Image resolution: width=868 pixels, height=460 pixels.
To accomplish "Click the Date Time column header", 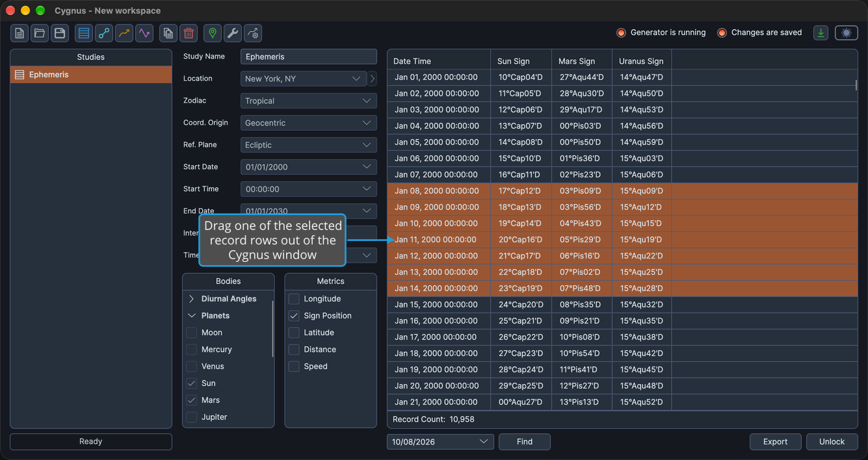I will click(439, 61).
